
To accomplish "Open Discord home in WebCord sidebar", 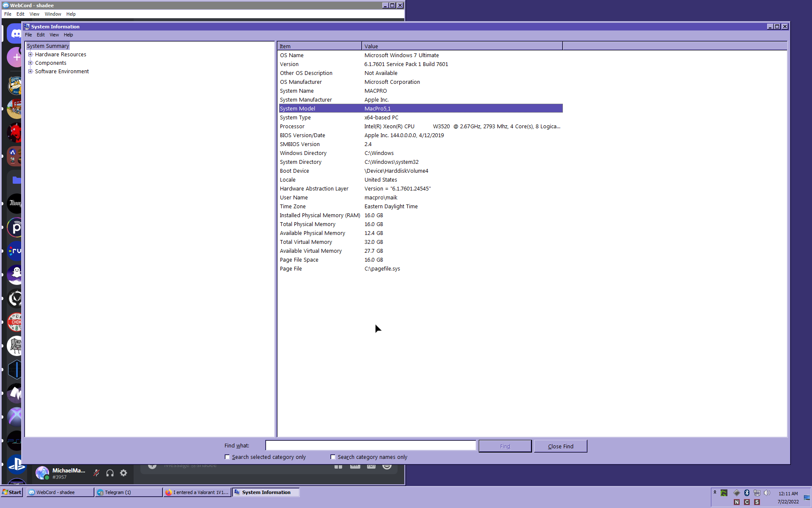I will tap(15, 34).
